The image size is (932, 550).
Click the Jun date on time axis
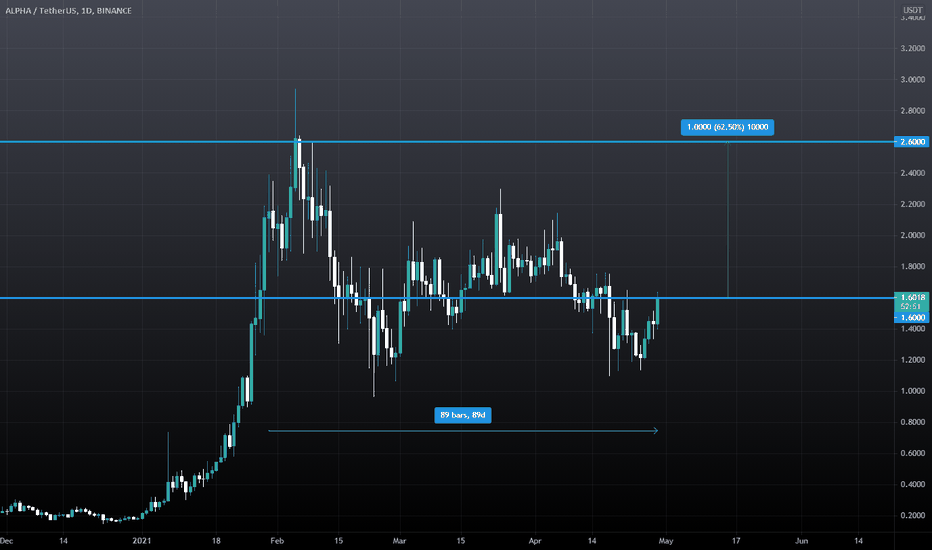click(802, 540)
